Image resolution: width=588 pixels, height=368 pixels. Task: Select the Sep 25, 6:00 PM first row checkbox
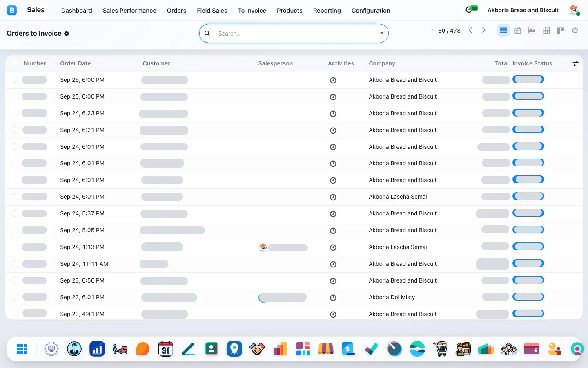coord(15,79)
